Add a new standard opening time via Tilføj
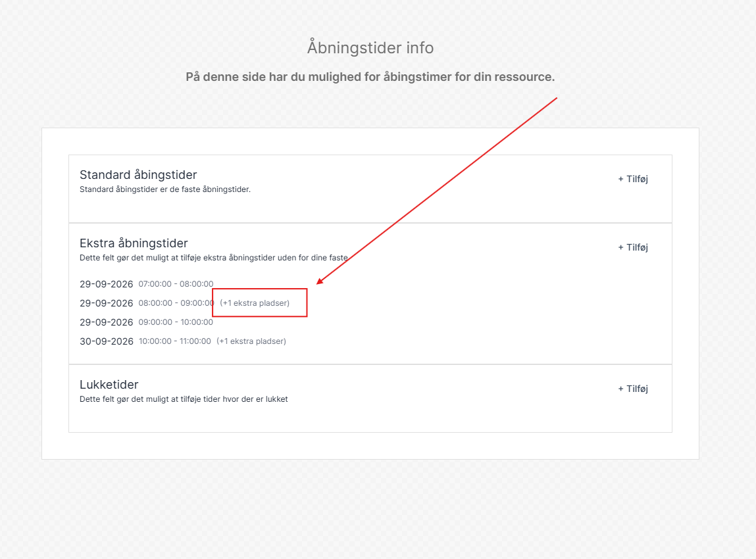 [632, 180]
